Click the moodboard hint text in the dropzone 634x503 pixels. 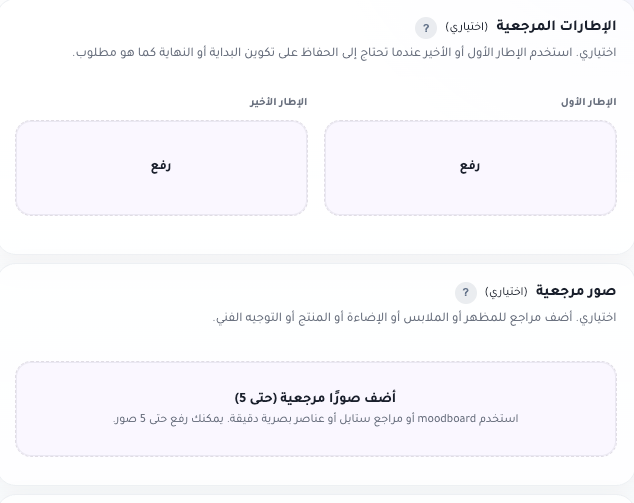316,418
